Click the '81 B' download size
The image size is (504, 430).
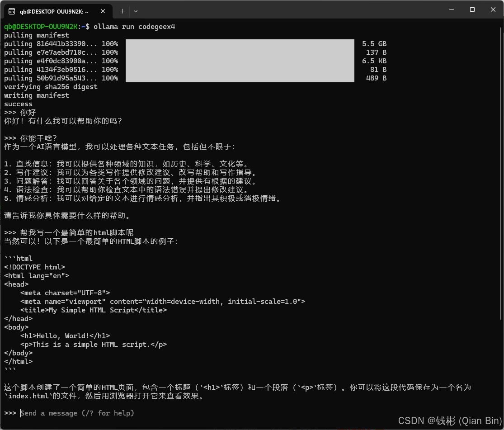click(x=378, y=70)
